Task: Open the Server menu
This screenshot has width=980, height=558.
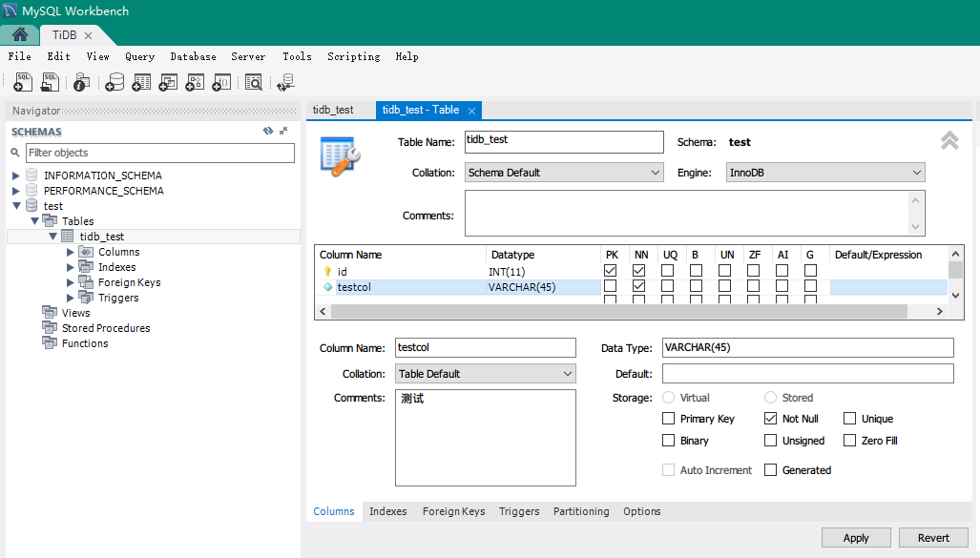Action: 248,56
